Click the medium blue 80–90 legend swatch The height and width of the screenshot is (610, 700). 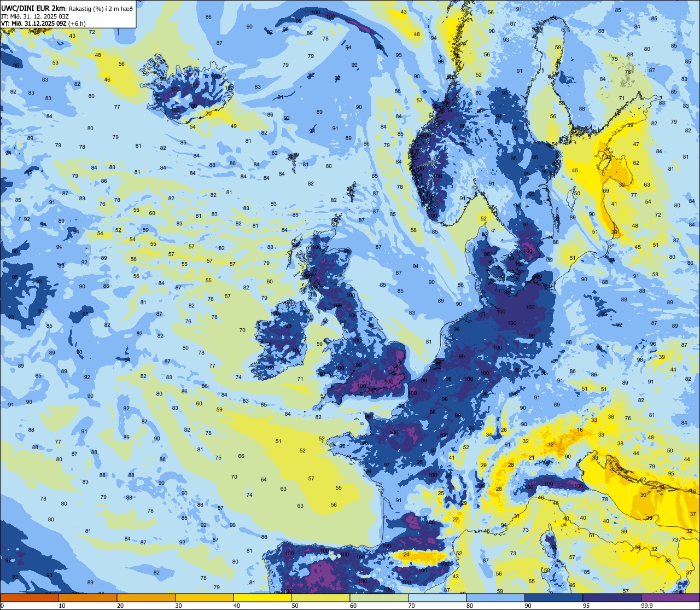(x=495, y=598)
